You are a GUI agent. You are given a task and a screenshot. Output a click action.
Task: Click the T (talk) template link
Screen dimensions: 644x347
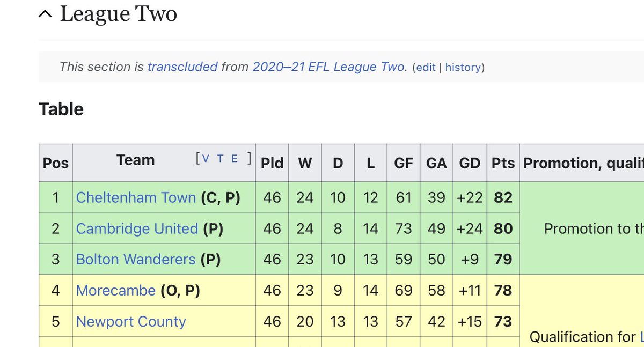(x=220, y=158)
